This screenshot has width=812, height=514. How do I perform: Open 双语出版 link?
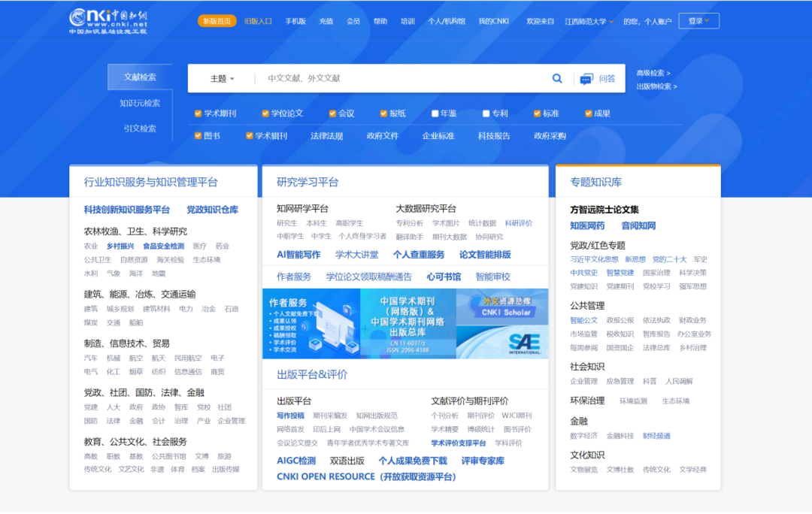coord(347,461)
